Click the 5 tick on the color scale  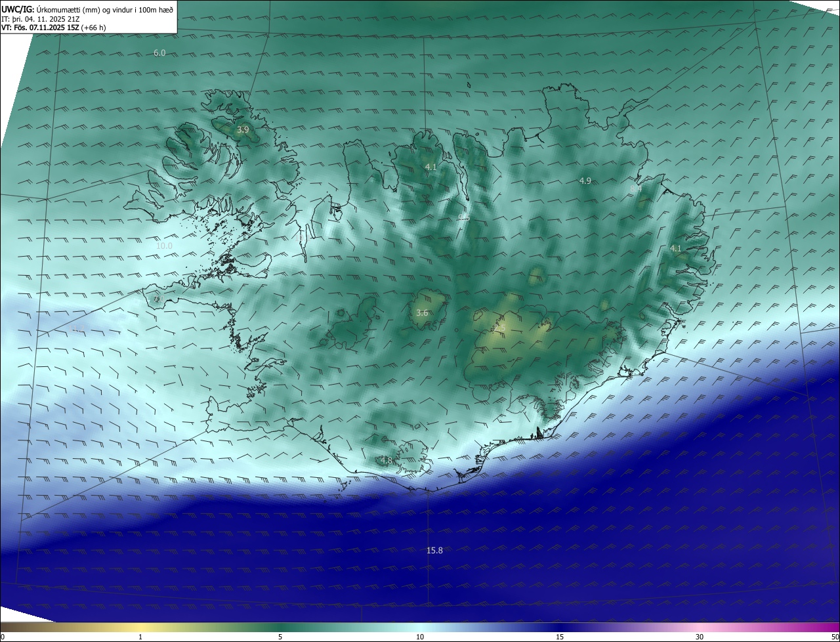click(280, 637)
